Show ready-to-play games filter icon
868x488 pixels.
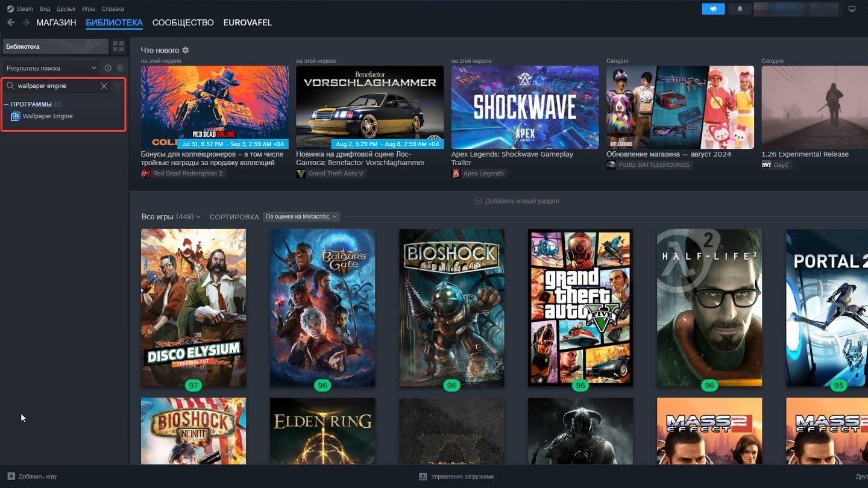click(x=120, y=68)
